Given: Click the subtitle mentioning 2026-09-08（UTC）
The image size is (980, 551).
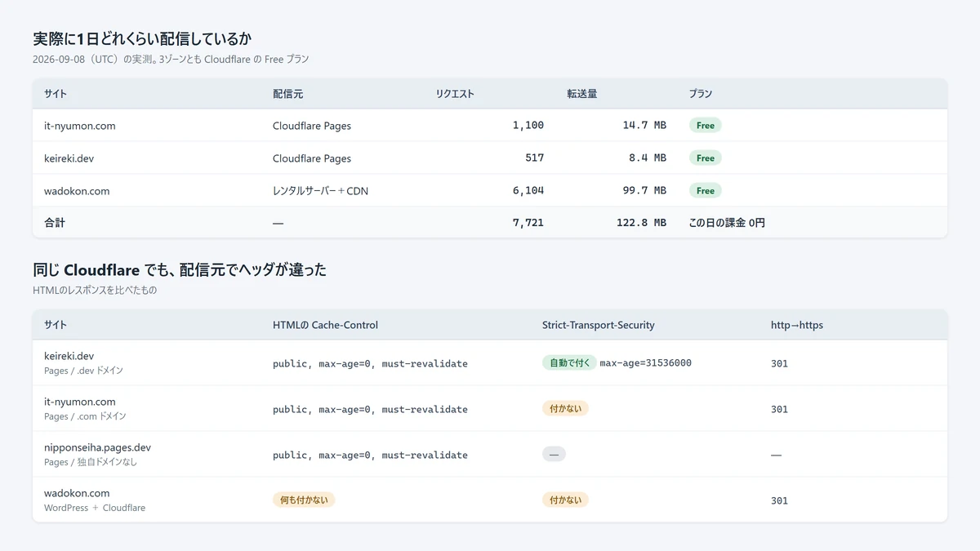Looking at the screenshot, I should [171, 60].
